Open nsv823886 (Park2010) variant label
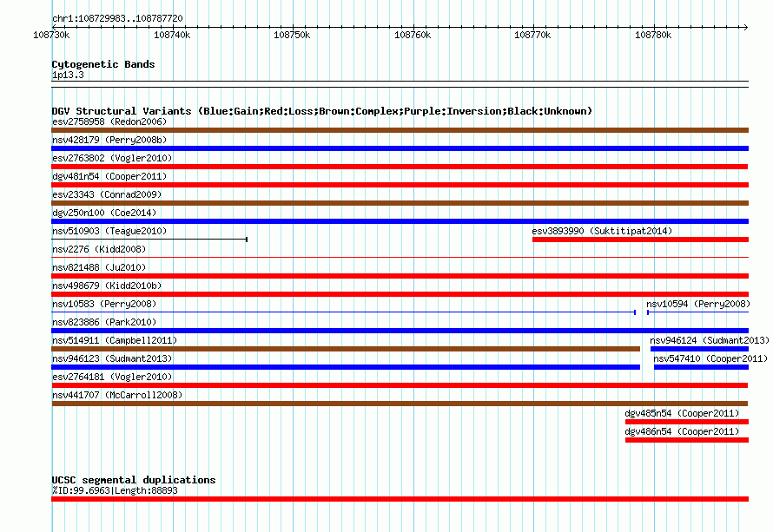 [x=104, y=322]
